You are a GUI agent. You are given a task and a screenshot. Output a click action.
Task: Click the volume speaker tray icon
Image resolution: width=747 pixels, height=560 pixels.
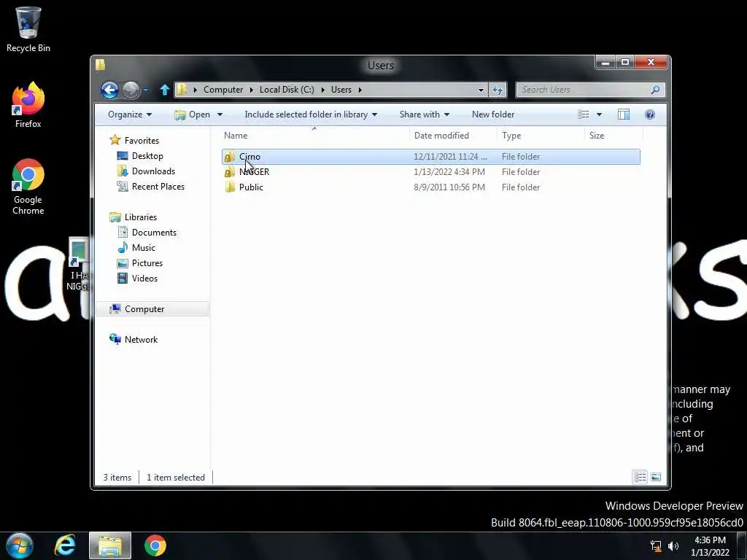click(673, 545)
